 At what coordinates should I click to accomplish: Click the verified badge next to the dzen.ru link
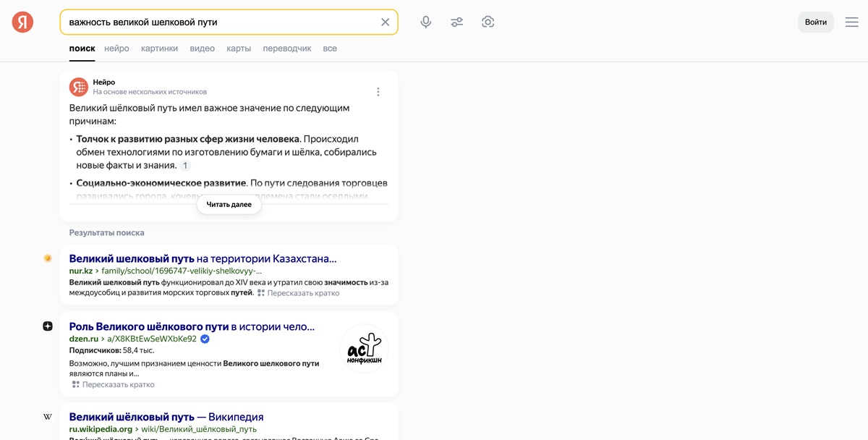205,339
